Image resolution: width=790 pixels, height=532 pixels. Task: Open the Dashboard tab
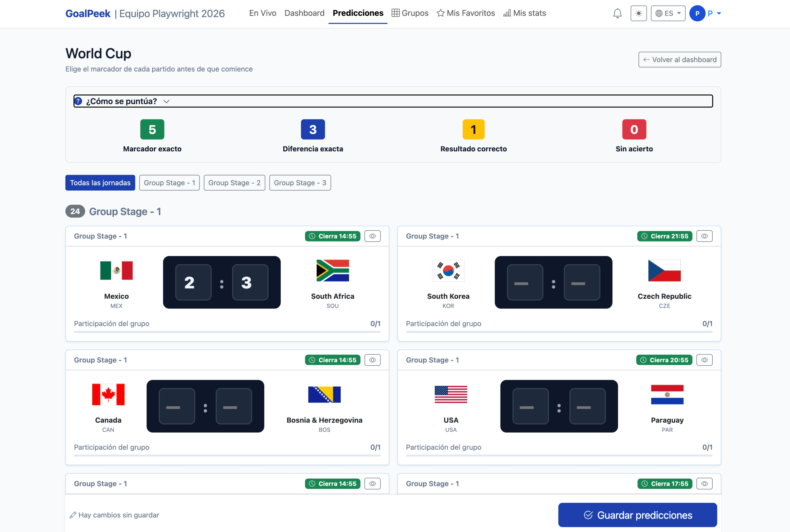304,13
